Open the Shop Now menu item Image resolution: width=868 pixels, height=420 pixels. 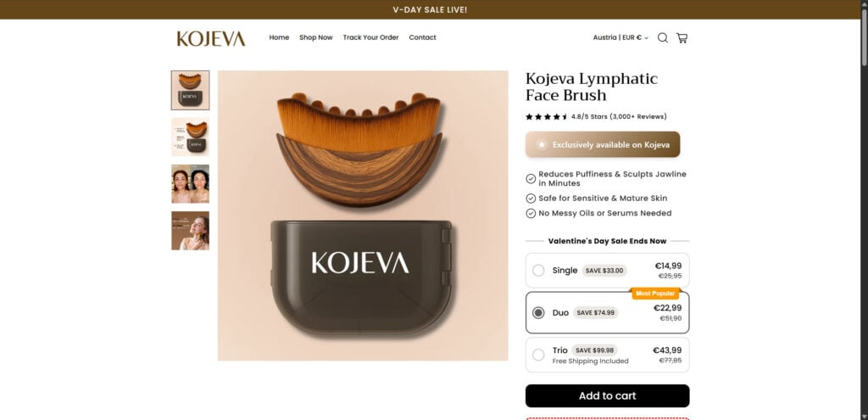click(316, 37)
